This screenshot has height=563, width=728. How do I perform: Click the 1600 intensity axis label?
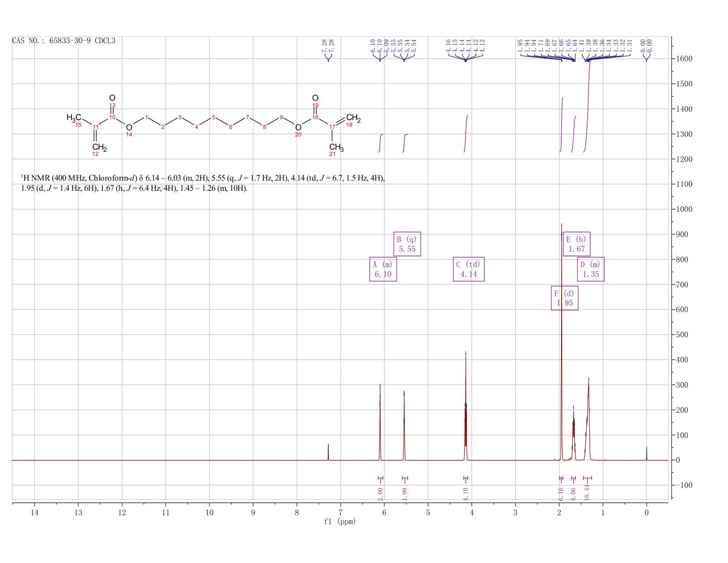coord(683,59)
